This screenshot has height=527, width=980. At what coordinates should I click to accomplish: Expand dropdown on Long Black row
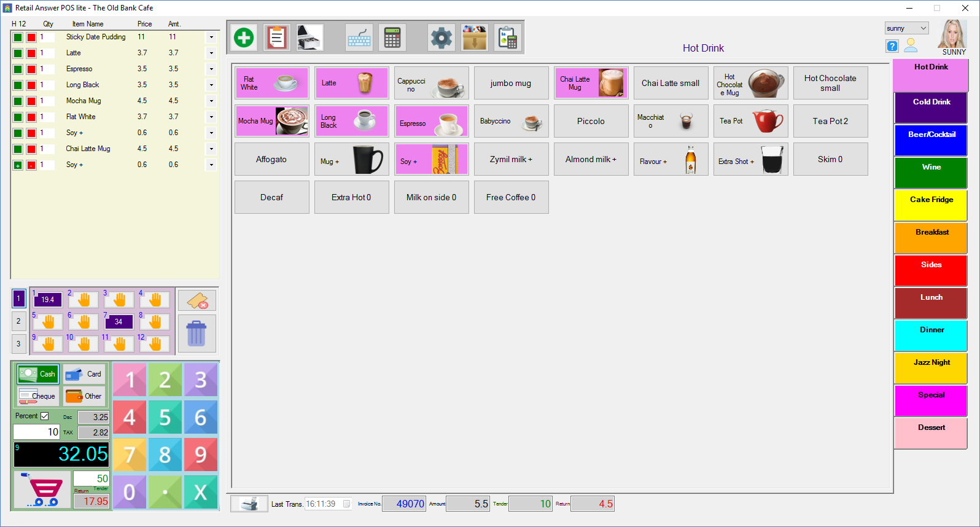[x=211, y=85]
